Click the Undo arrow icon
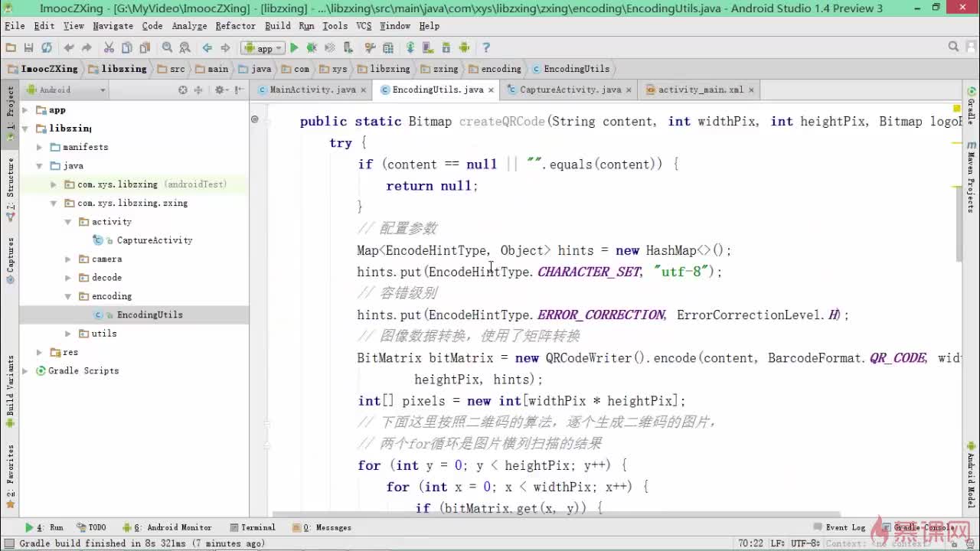Viewport: 980px width, 551px height. (x=69, y=47)
